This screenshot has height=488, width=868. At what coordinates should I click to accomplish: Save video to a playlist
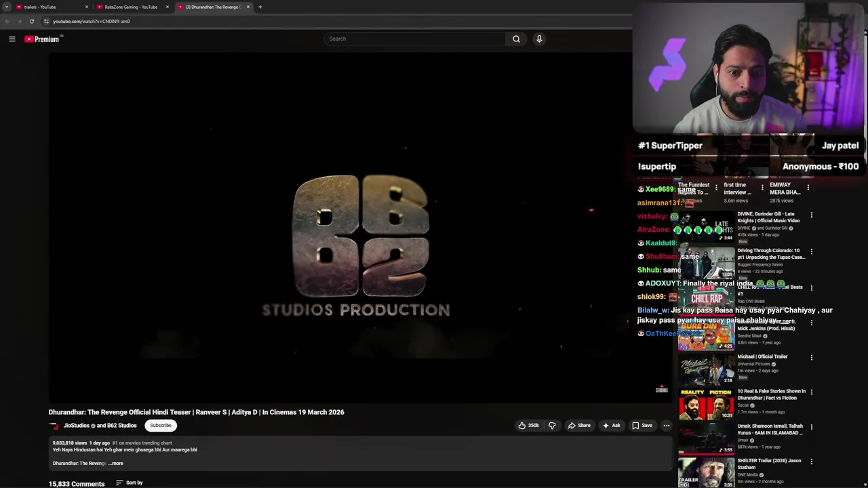(642, 426)
